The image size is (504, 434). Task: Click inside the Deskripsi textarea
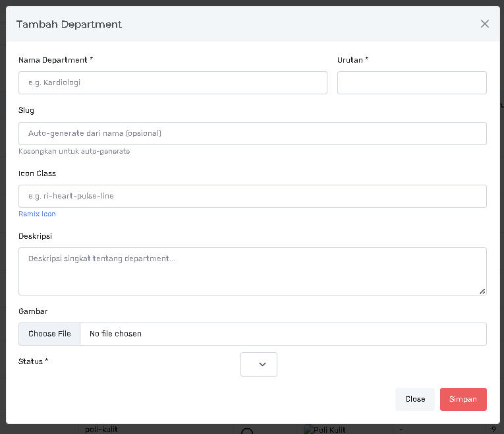(x=252, y=270)
